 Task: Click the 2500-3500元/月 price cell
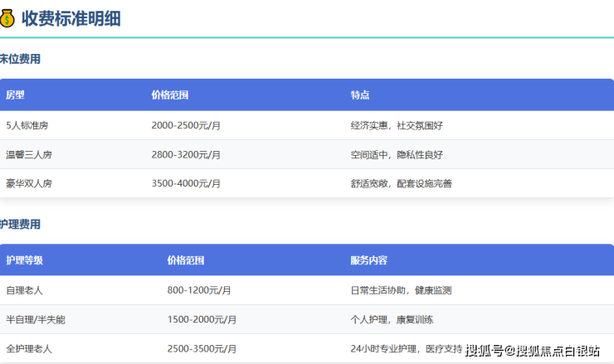tap(202, 349)
